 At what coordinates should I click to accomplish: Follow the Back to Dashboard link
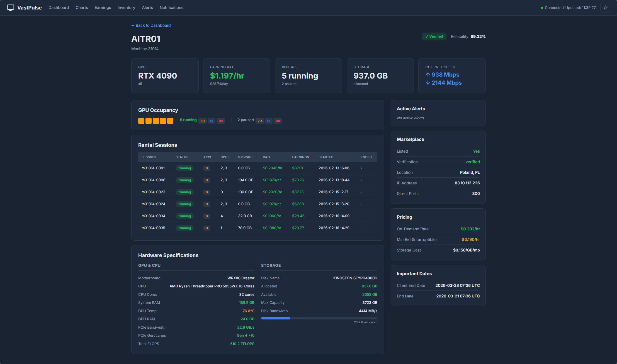[151, 25]
